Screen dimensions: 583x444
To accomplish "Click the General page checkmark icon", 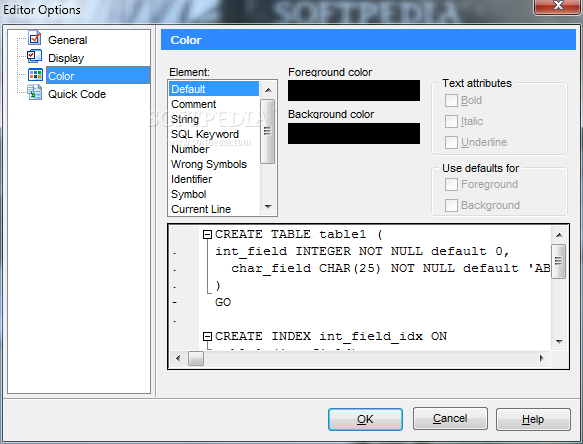I will click(35, 38).
